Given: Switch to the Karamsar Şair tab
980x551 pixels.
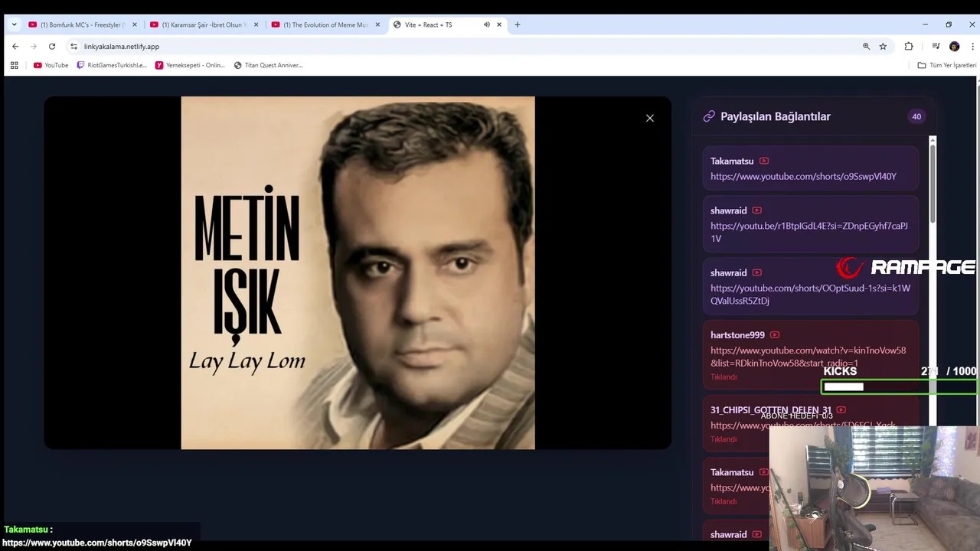Looking at the screenshot, I should point(203,24).
